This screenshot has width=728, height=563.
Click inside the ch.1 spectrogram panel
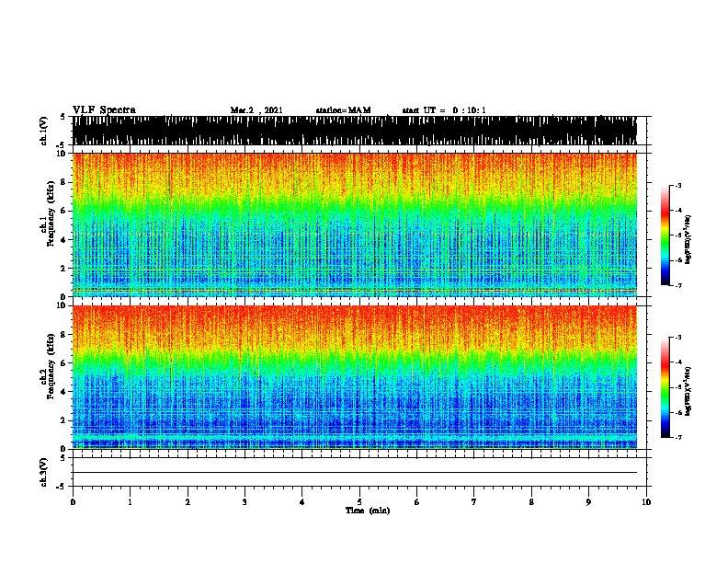coord(354,224)
